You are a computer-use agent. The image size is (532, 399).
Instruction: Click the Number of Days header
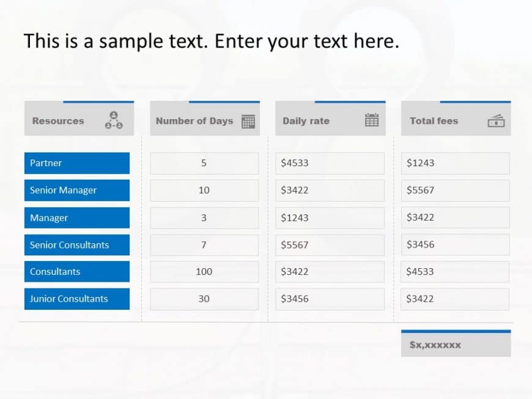point(194,121)
